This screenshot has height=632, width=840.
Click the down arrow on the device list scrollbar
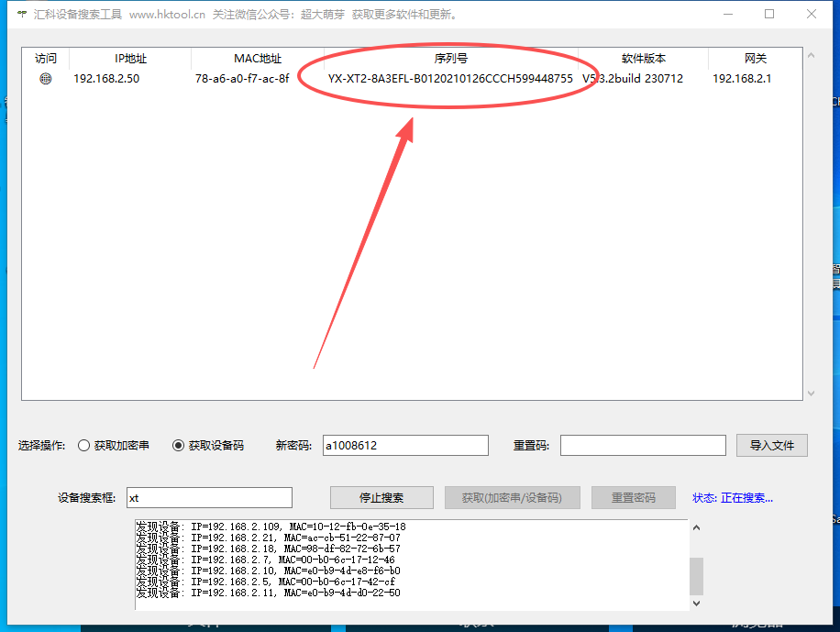(x=810, y=393)
